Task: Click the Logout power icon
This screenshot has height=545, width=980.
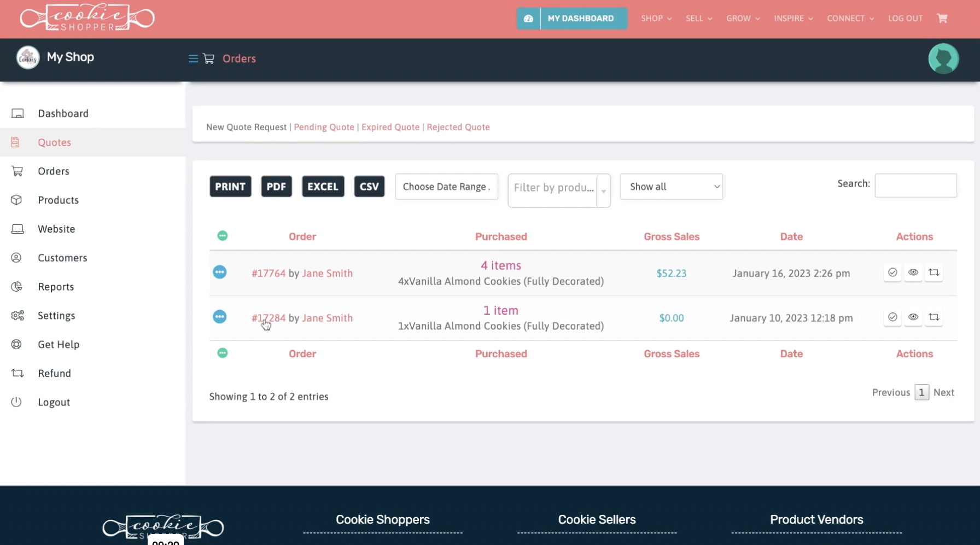Action: point(16,402)
